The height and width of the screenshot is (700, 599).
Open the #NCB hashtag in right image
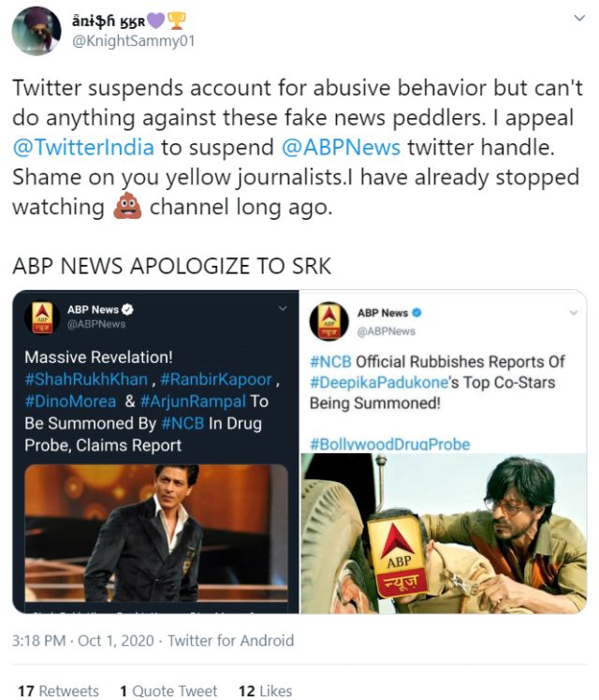(x=330, y=362)
